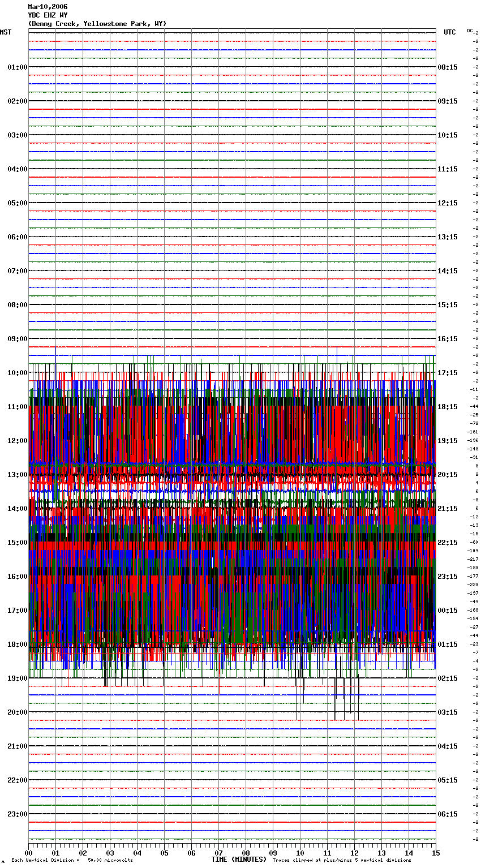Click the 17:15 UTC time label
The height and width of the screenshot is (868, 481).
coord(448,373)
